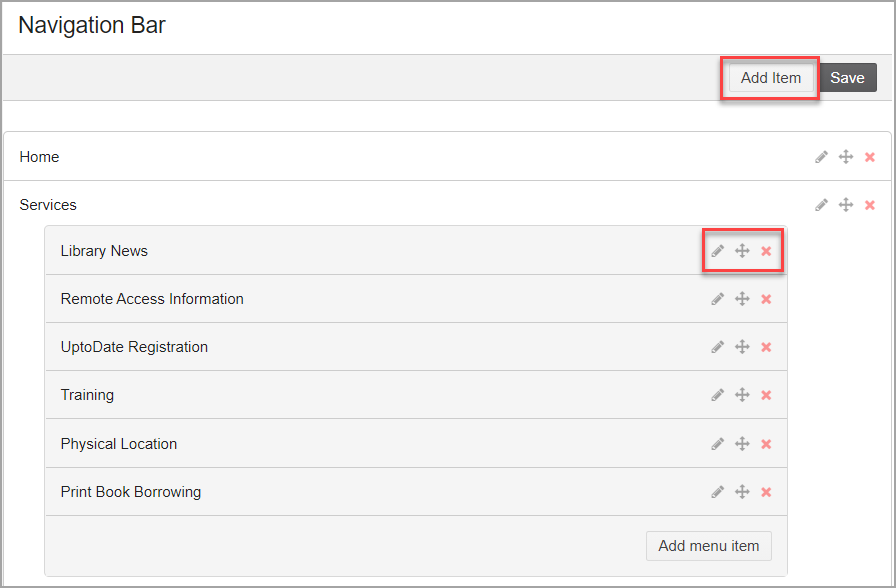Image resolution: width=896 pixels, height=588 pixels.
Task: Select the Physical Location row label
Action: click(x=119, y=444)
